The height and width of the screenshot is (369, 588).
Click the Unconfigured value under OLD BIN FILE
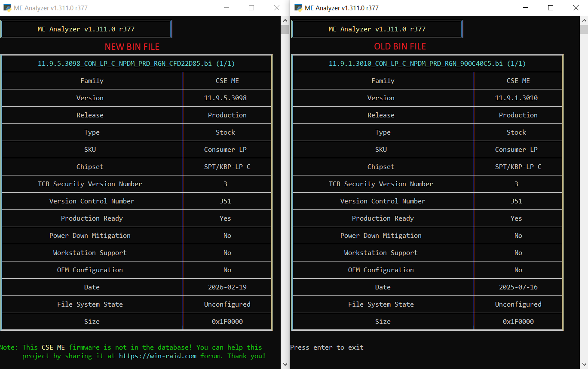[x=518, y=304]
